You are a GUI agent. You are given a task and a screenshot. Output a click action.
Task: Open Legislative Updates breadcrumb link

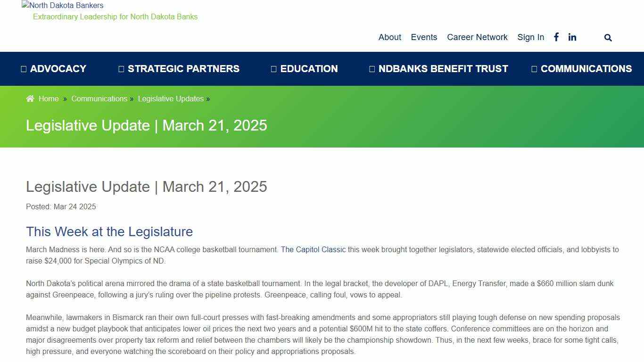pyautogui.click(x=171, y=99)
